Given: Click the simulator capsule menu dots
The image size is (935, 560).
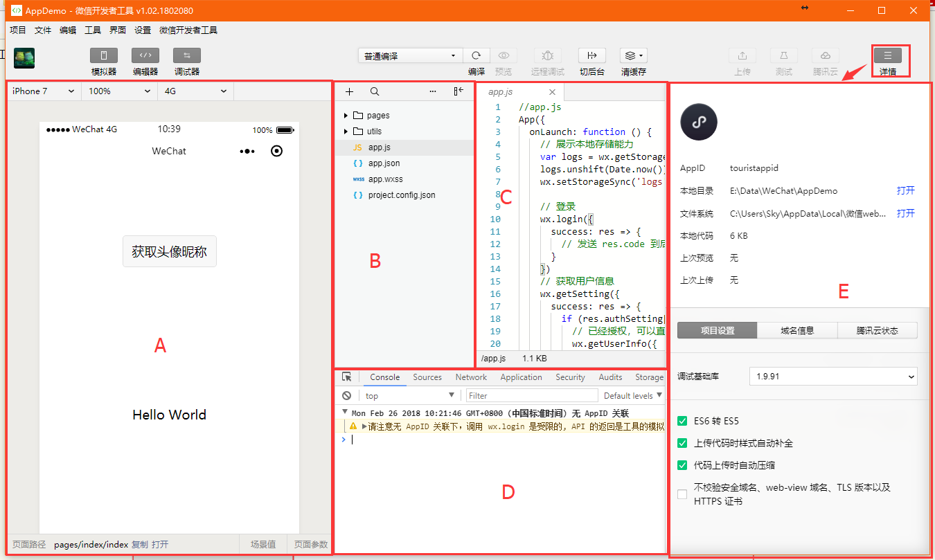Looking at the screenshot, I should pos(247,151).
